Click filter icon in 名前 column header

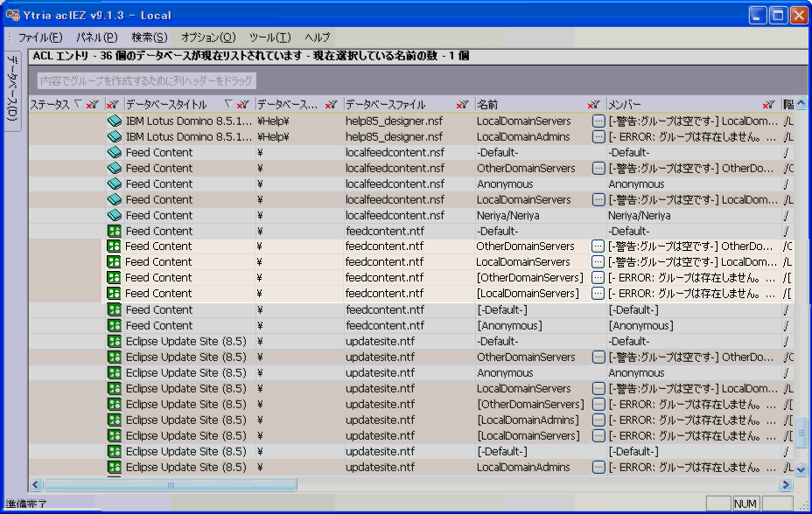pyautogui.click(x=594, y=105)
